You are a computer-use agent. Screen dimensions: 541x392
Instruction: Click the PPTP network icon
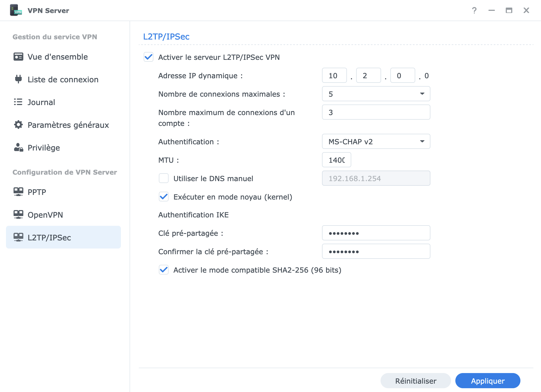tap(18, 192)
